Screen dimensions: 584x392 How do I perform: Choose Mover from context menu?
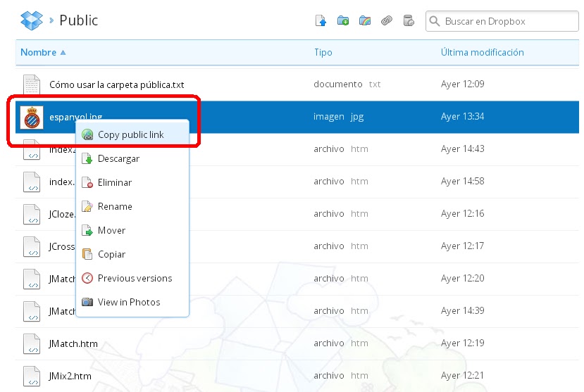(132, 231)
